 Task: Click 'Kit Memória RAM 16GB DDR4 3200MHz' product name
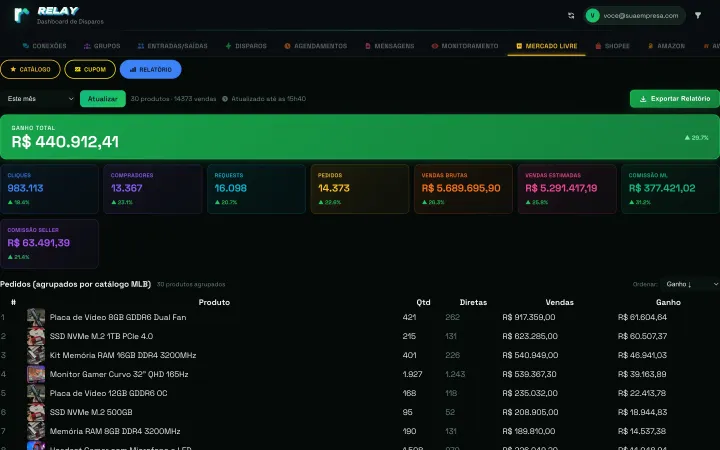[x=123, y=355]
